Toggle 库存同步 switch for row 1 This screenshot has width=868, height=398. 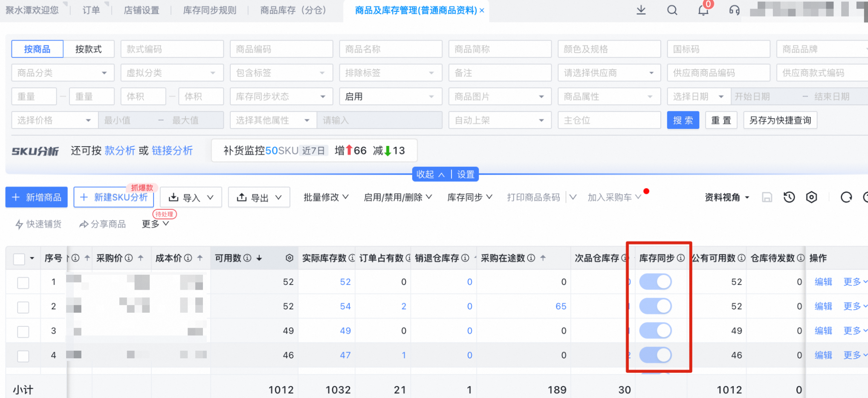click(655, 282)
